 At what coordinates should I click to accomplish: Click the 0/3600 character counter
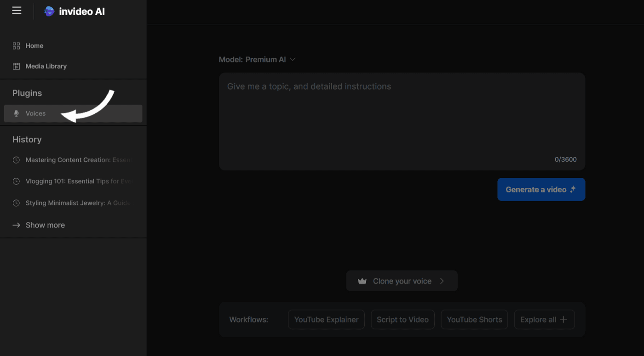[565, 159]
